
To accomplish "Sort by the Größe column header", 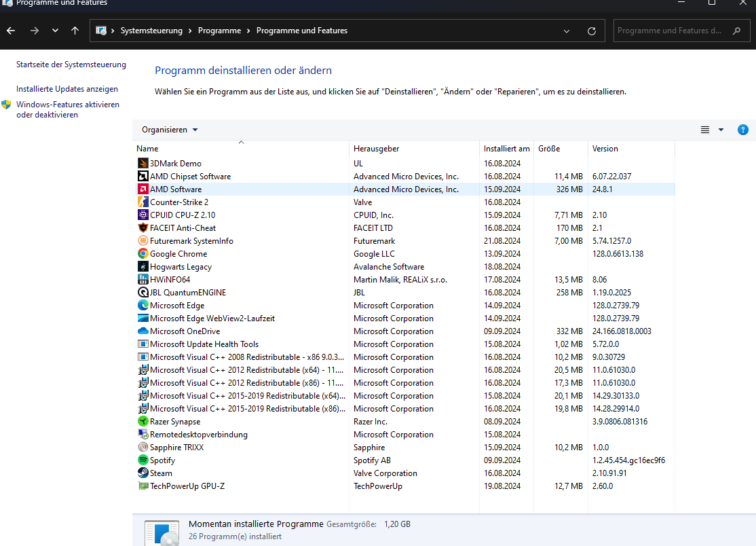I will point(561,149).
